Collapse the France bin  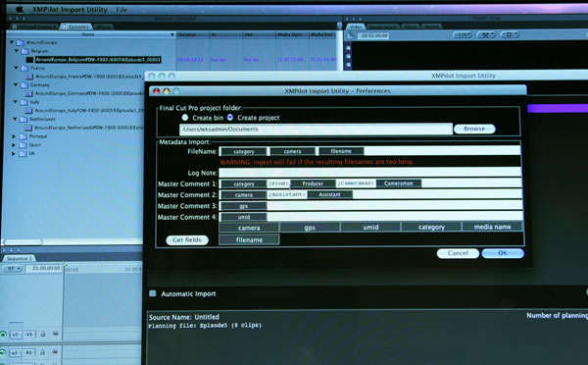tap(16, 68)
